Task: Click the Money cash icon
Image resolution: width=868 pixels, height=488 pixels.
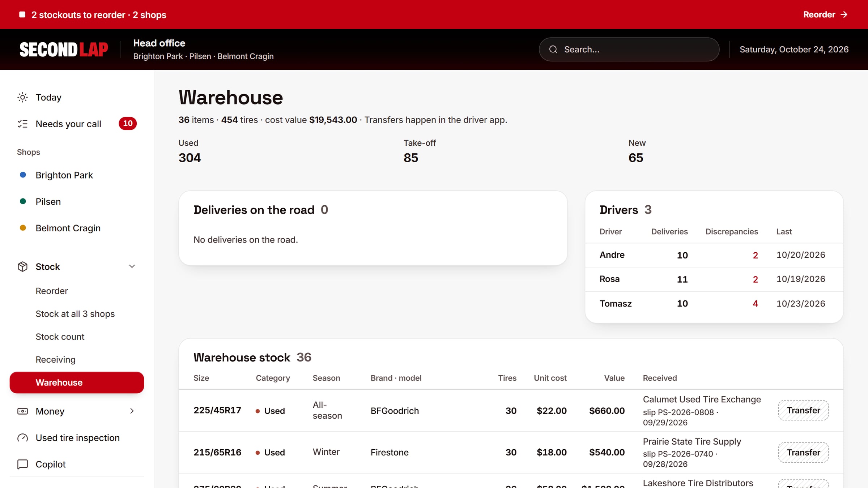Action: click(x=22, y=411)
